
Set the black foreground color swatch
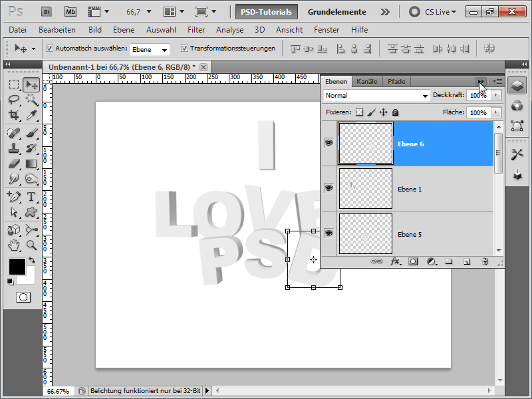[17, 267]
